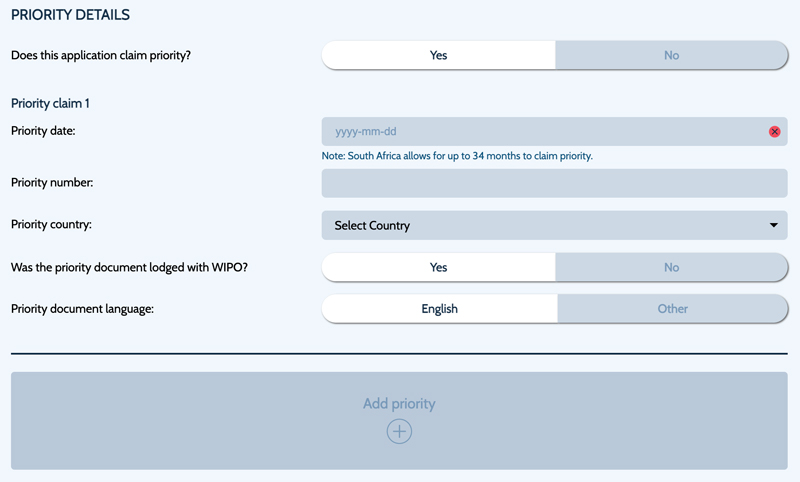Clear the priority date with red X icon
The image size is (800, 482).
pos(774,132)
